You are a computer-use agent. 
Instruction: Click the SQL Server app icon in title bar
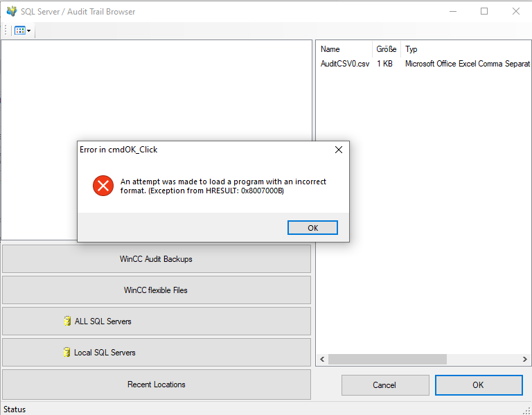pos(11,11)
